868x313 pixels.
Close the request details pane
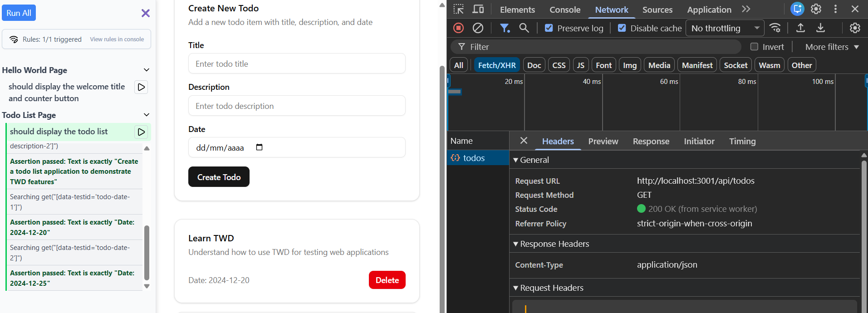click(524, 141)
